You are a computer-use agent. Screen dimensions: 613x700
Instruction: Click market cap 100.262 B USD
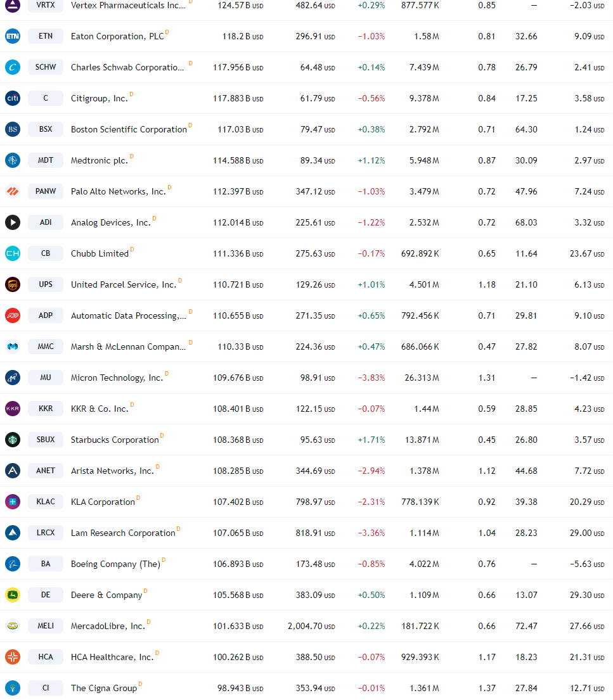[x=238, y=657]
